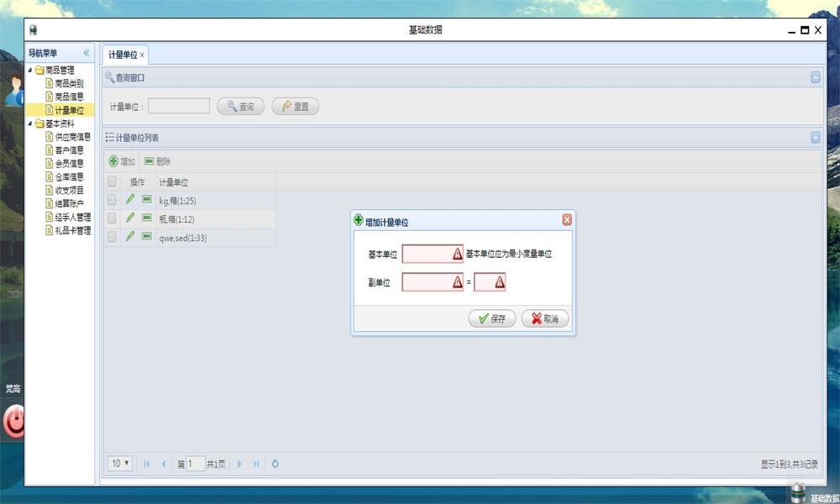
Task: Focus the page number field
Action: coord(196,464)
